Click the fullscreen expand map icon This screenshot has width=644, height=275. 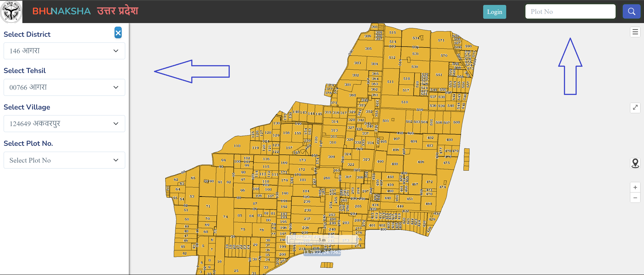coord(635,107)
